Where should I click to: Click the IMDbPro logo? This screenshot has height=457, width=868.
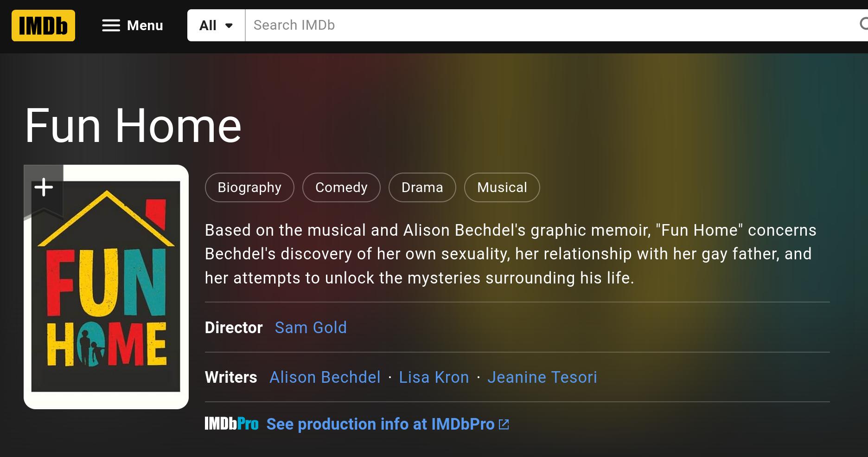point(231,424)
